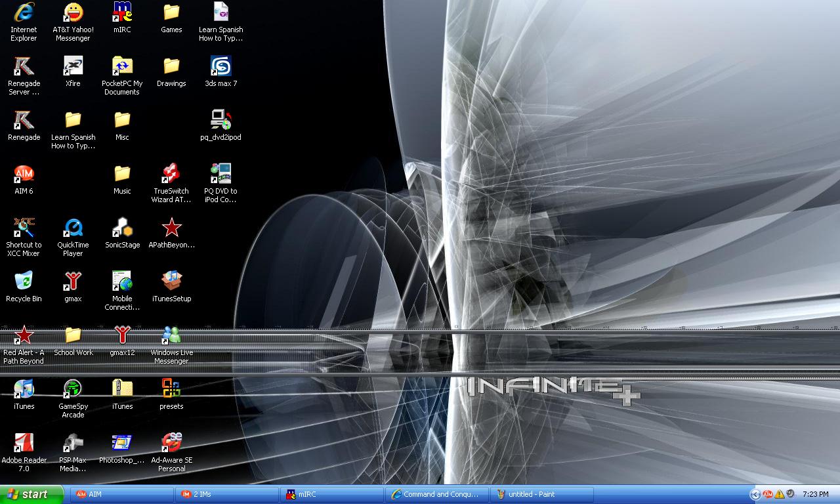Select the School Work folder
The height and width of the screenshot is (504, 840).
[x=73, y=335]
